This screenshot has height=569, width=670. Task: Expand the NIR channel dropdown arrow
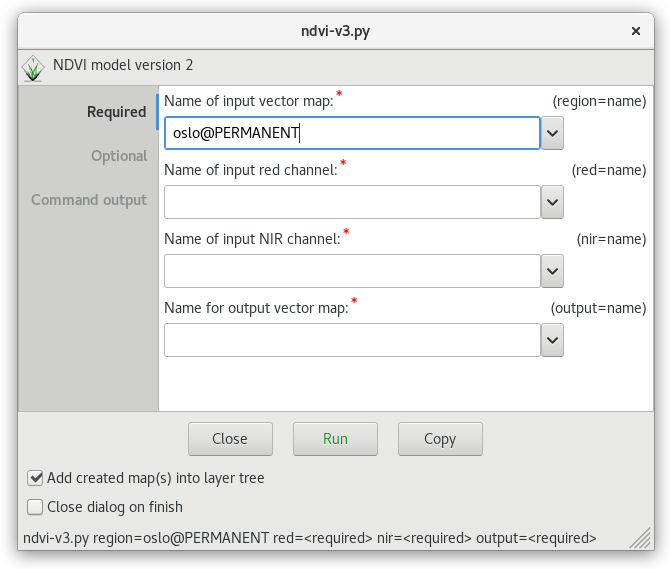pyautogui.click(x=552, y=271)
